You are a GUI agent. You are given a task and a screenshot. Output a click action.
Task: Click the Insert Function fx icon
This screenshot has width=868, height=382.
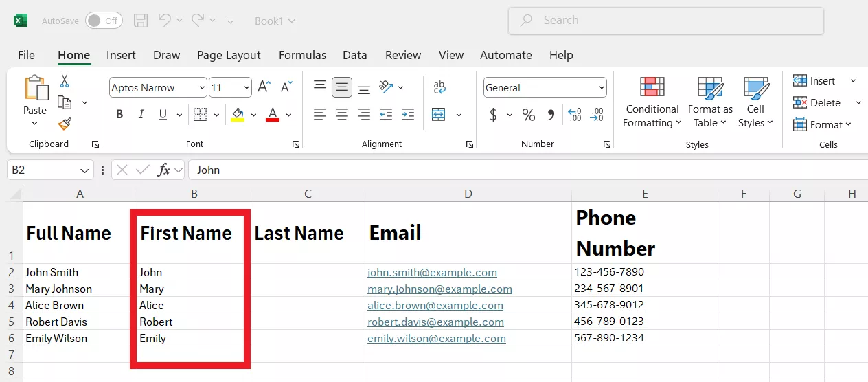click(163, 170)
